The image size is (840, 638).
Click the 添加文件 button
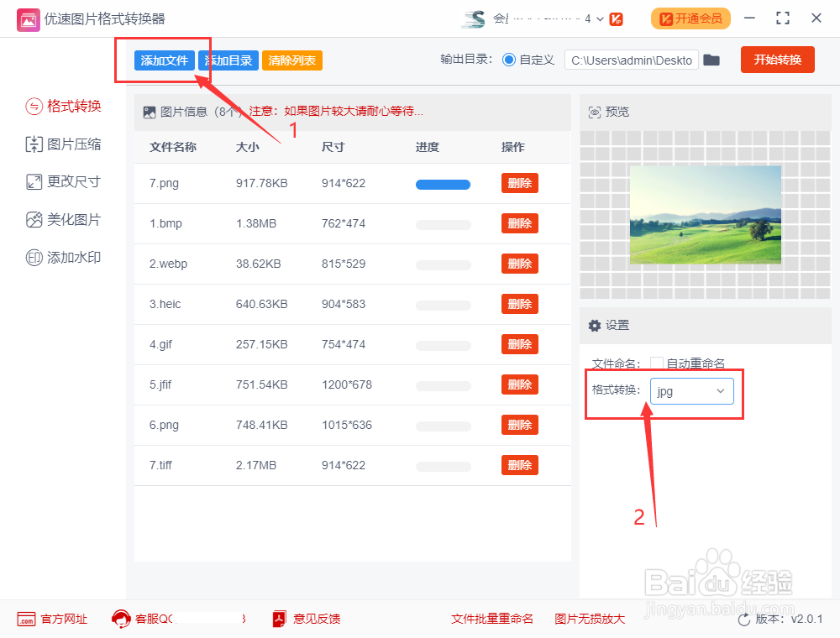[165, 60]
